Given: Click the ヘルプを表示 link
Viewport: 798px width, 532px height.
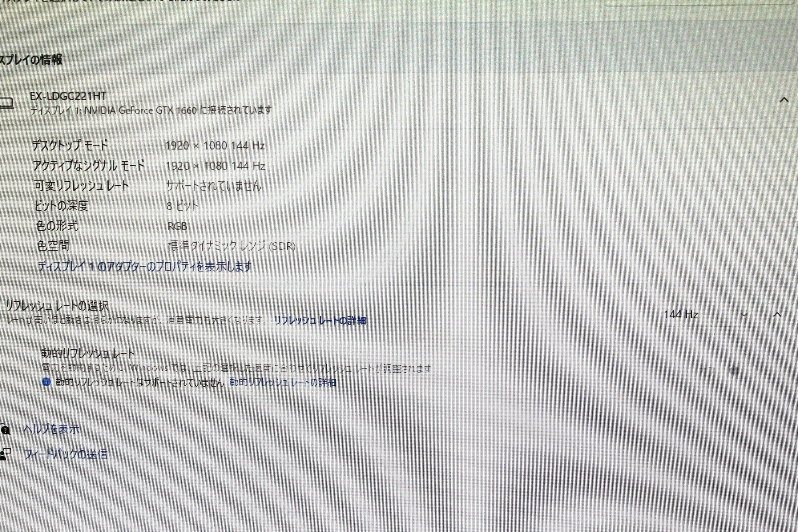Looking at the screenshot, I should (52, 429).
